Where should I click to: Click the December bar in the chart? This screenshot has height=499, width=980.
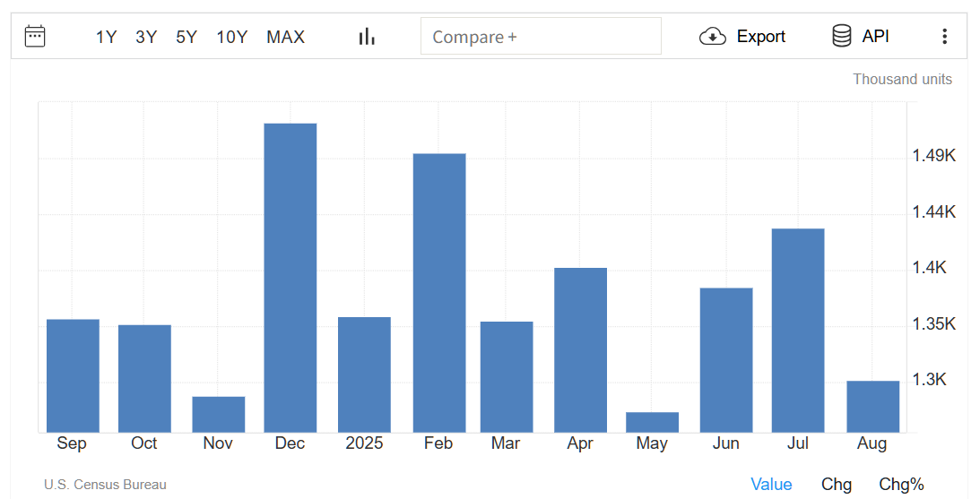(x=291, y=278)
